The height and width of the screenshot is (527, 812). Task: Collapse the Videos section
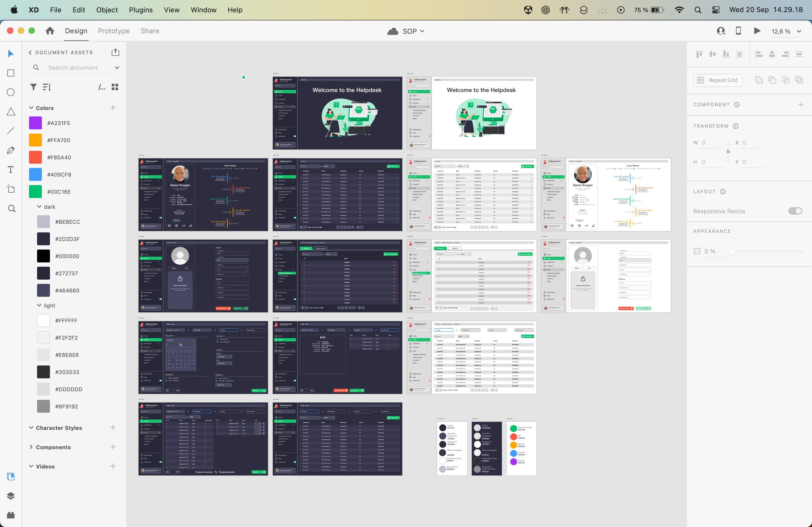[x=31, y=466]
